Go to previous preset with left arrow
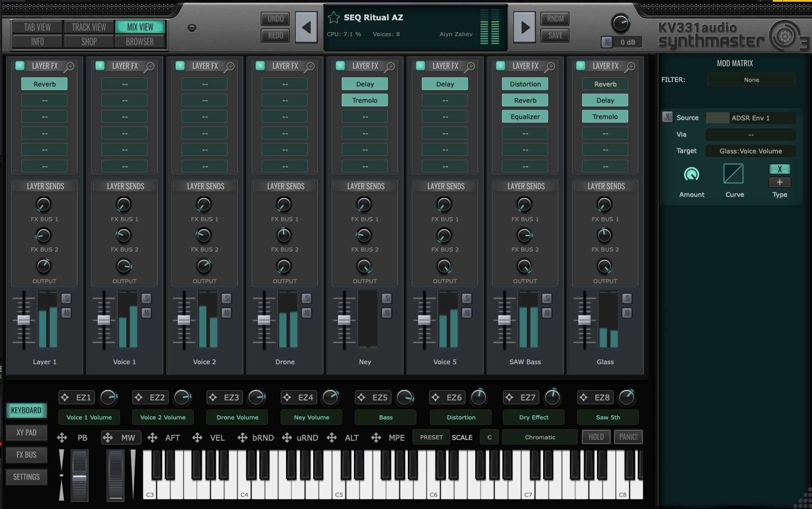 click(x=306, y=28)
